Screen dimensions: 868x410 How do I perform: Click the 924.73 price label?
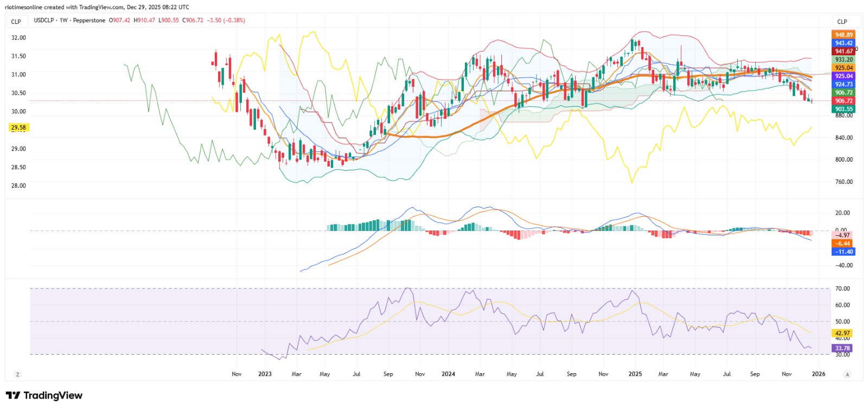tap(844, 84)
